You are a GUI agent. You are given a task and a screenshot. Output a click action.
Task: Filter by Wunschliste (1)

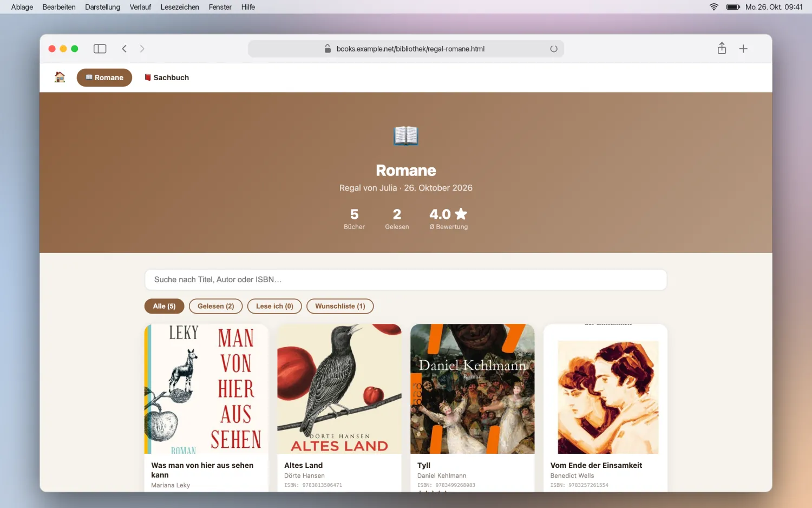pos(340,306)
